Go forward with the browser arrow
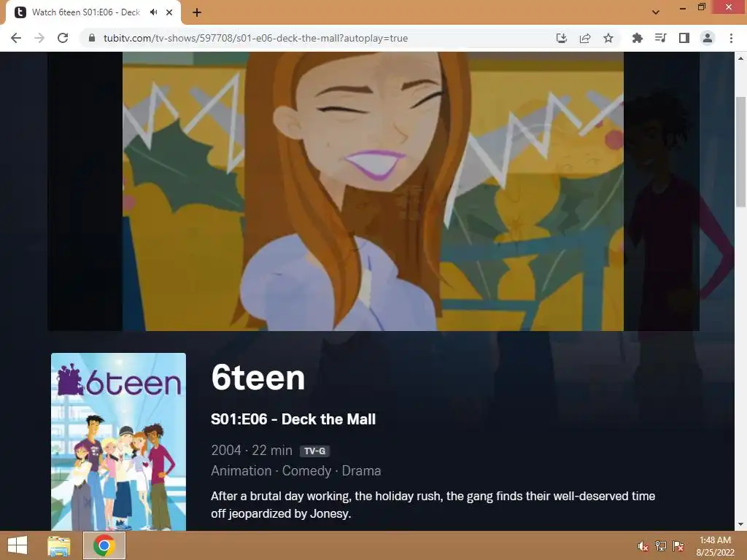Image resolution: width=747 pixels, height=560 pixels. click(x=39, y=38)
